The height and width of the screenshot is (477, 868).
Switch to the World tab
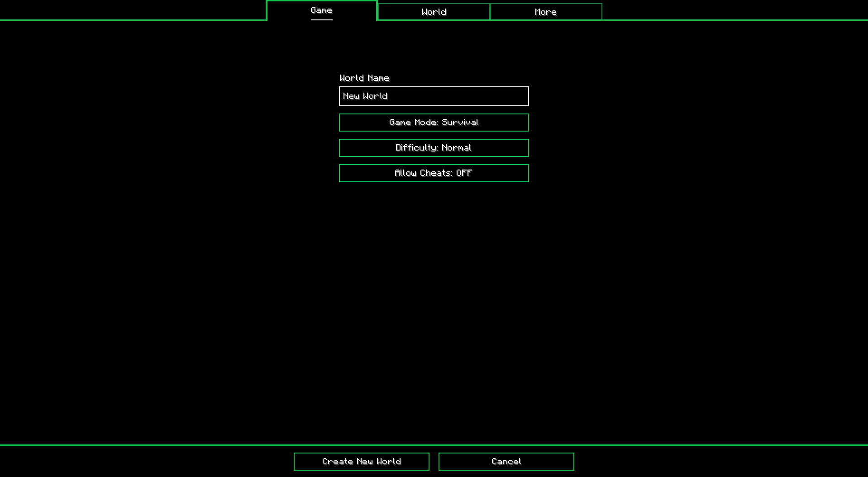tap(434, 12)
